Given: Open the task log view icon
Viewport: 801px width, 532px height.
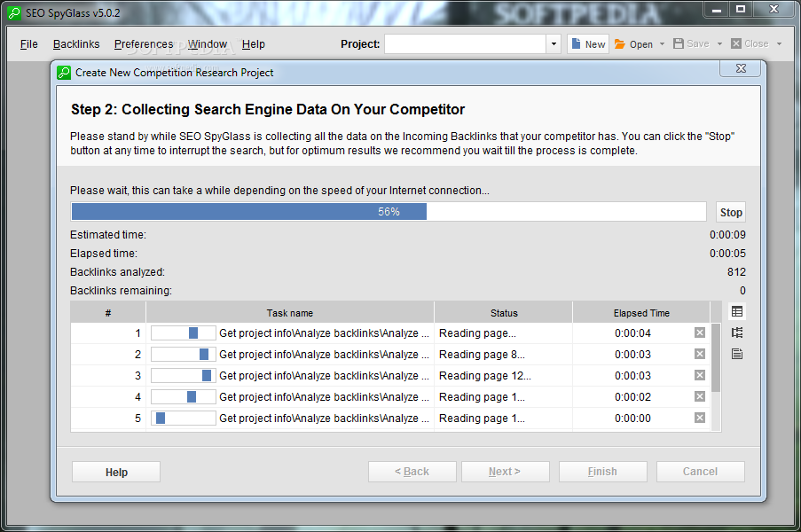Looking at the screenshot, I should click(x=736, y=354).
